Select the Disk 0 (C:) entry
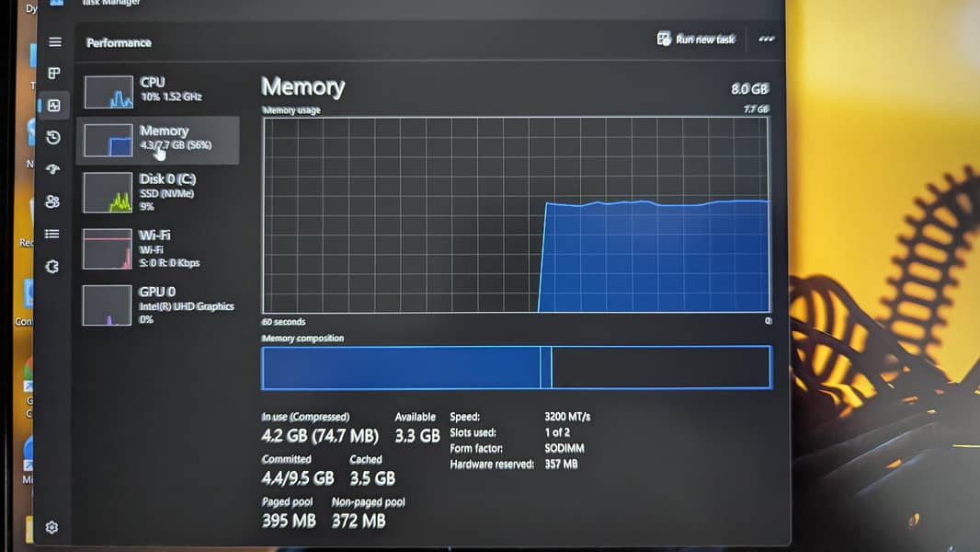This screenshot has height=552, width=980. 158,192
